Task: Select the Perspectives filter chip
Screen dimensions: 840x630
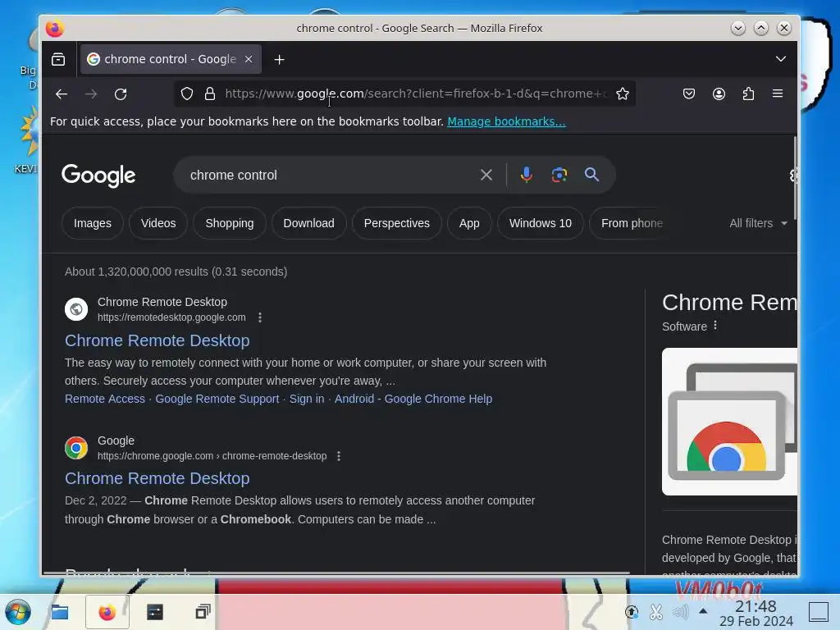Action: coord(396,223)
